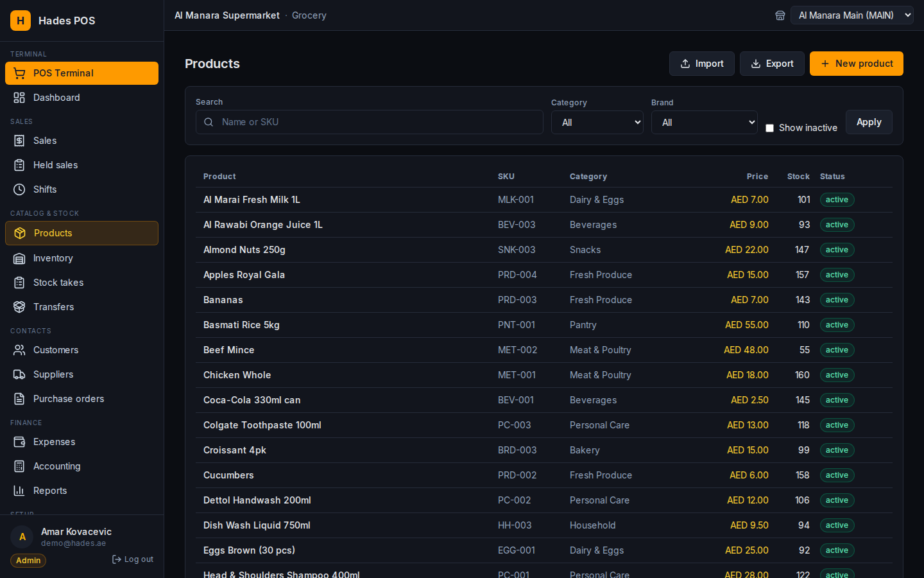924x578 pixels.
Task: Click the Grocery breadcrumb text
Action: pos(309,15)
